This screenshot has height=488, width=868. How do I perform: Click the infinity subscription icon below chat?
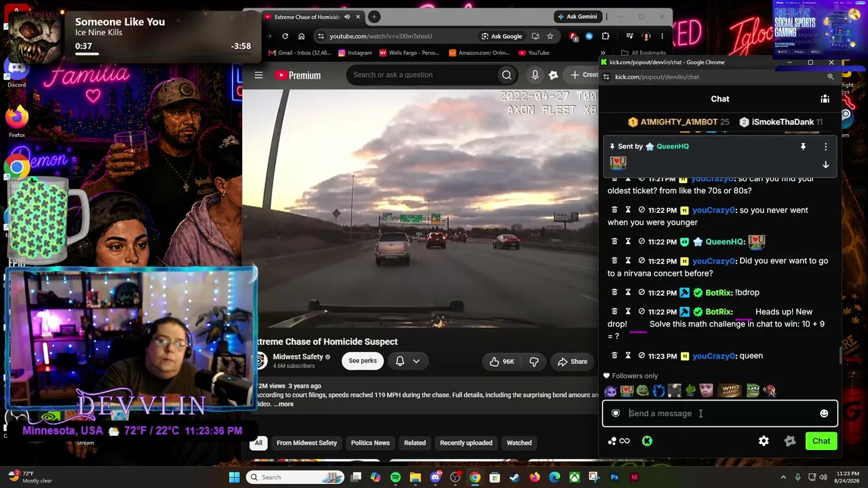coord(625,441)
